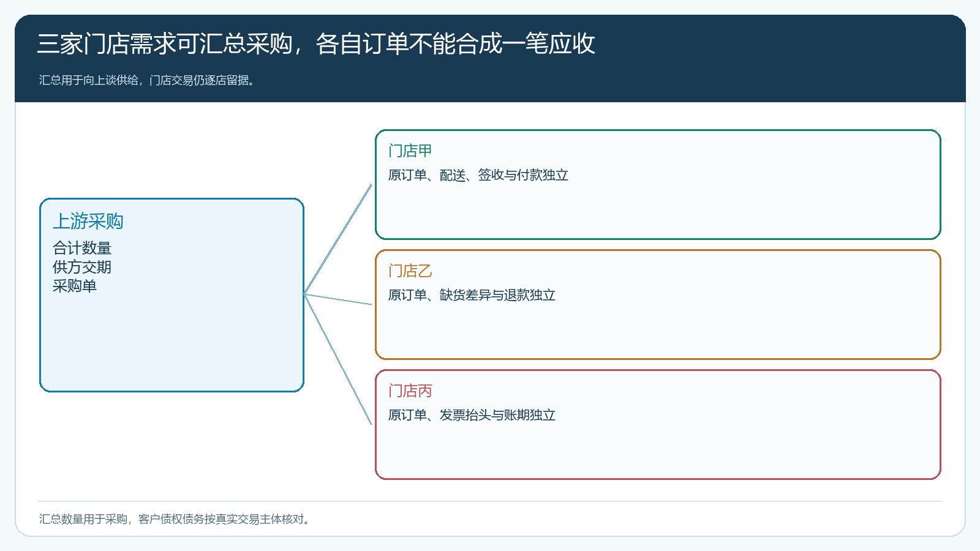Select text 原订单、配送、签收与付款独立
The height and width of the screenshot is (551, 980).
pyautogui.click(x=478, y=175)
